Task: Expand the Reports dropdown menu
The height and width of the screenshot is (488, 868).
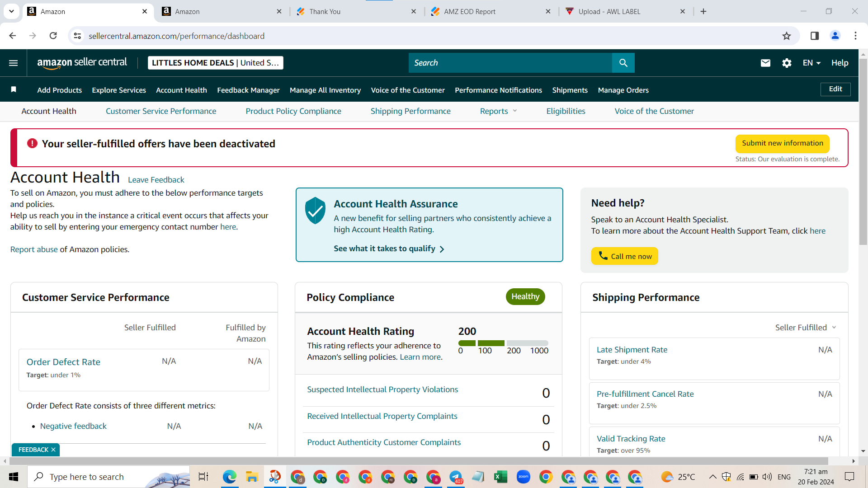Action: click(498, 111)
